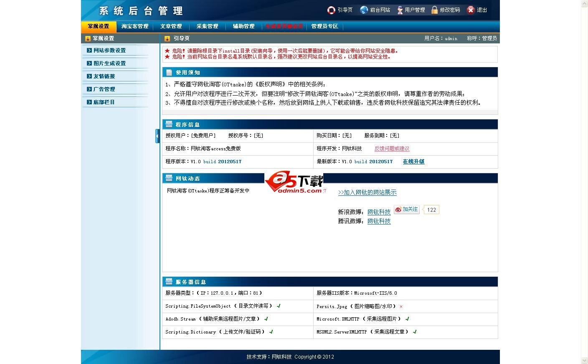Collapse the left sidebar with the arrow handle
Viewport: 588px width, 364px height.
coord(157,136)
